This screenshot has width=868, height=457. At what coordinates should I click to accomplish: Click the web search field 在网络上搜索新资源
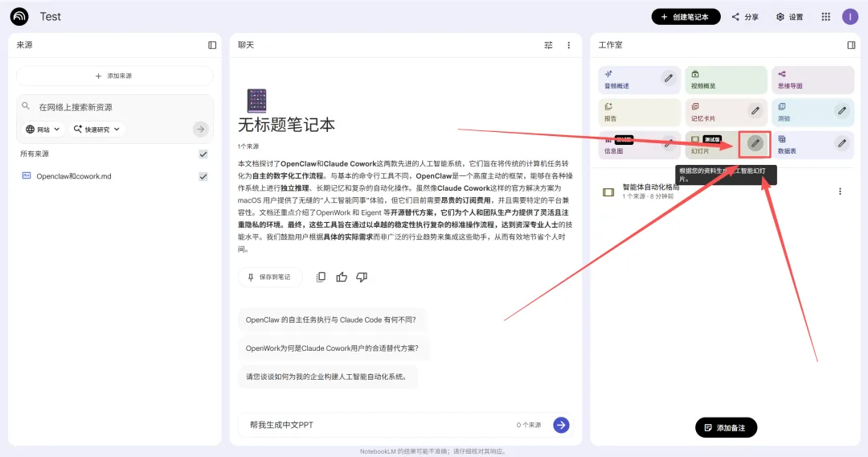(x=76, y=107)
